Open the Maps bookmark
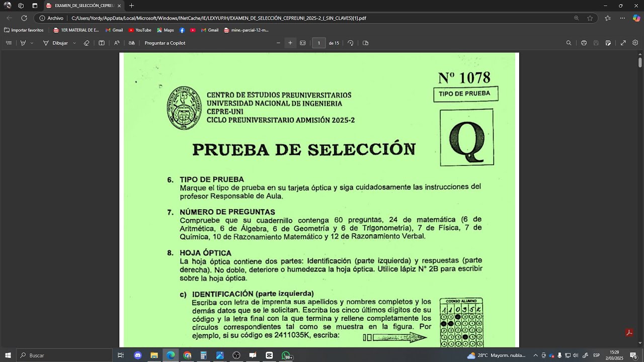Viewport: 644px width, 362px height. pyautogui.click(x=166, y=30)
